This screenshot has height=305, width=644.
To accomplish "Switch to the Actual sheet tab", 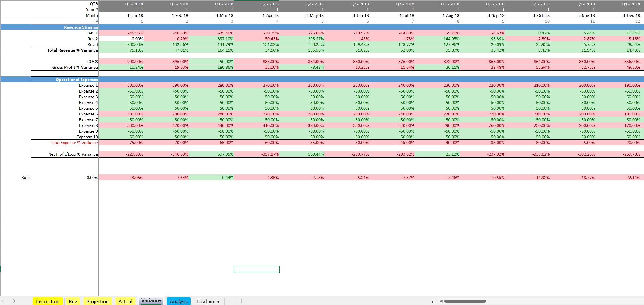I will [x=125, y=301].
